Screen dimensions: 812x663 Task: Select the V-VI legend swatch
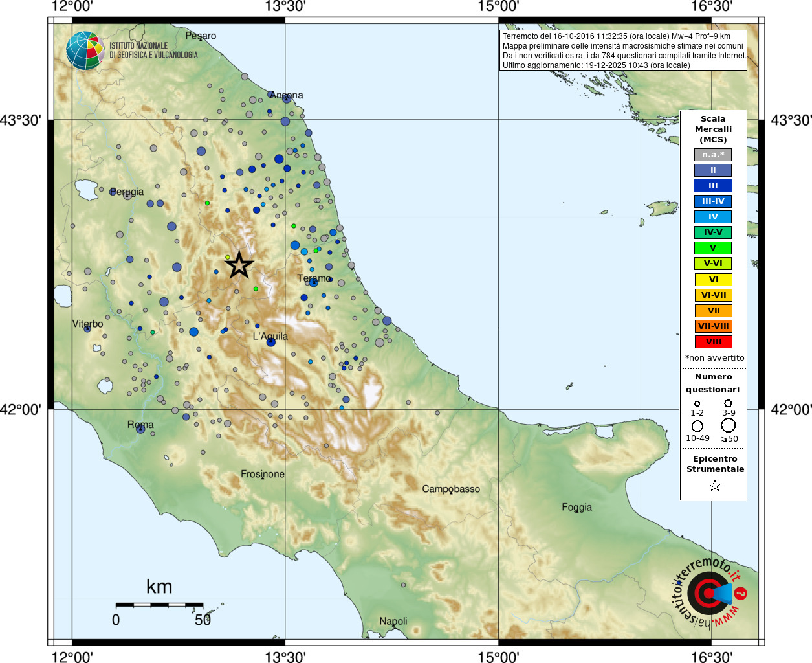(x=713, y=264)
